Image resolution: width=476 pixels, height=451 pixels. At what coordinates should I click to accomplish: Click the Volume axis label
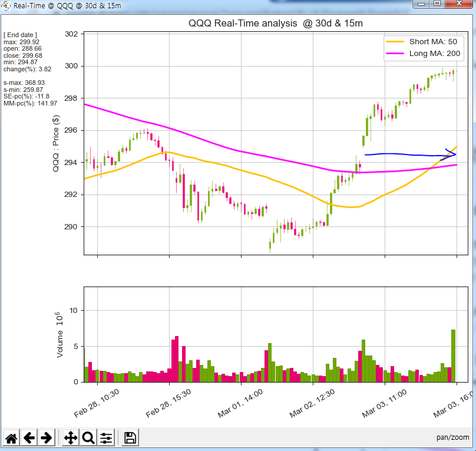click(x=59, y=335)
